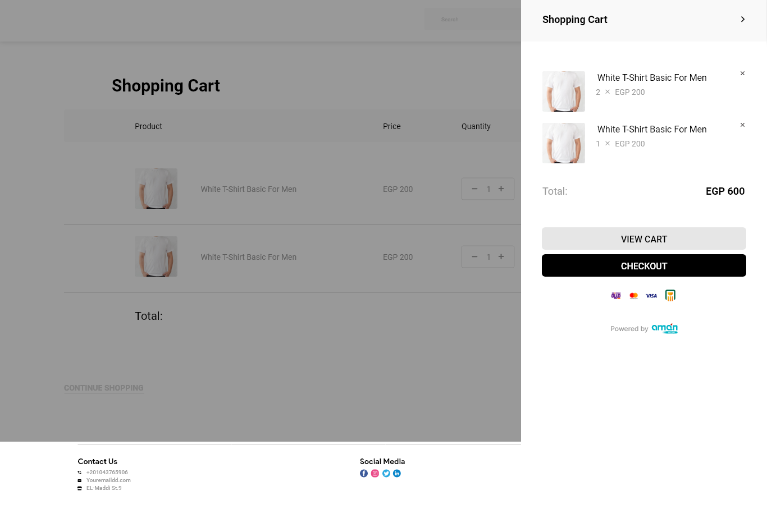767x532 pixels.
Task: Open the Facebook social media icon
Action: coord(364,474)
